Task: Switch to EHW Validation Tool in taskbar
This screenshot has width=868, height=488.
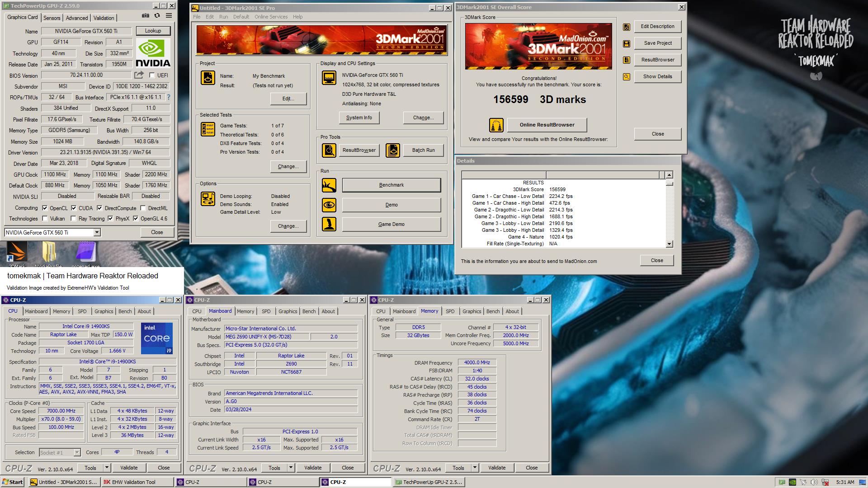Action: pos(137,482)
